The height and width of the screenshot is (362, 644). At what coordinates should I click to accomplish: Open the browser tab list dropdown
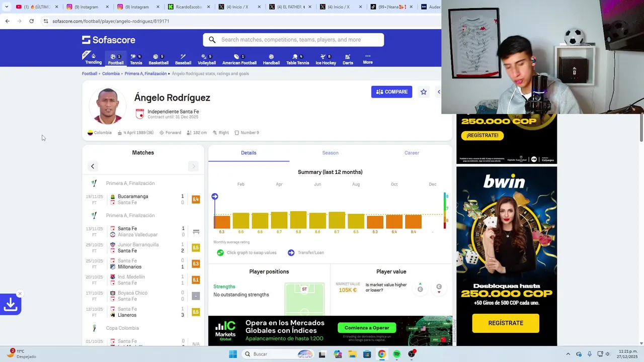(7, 7)
